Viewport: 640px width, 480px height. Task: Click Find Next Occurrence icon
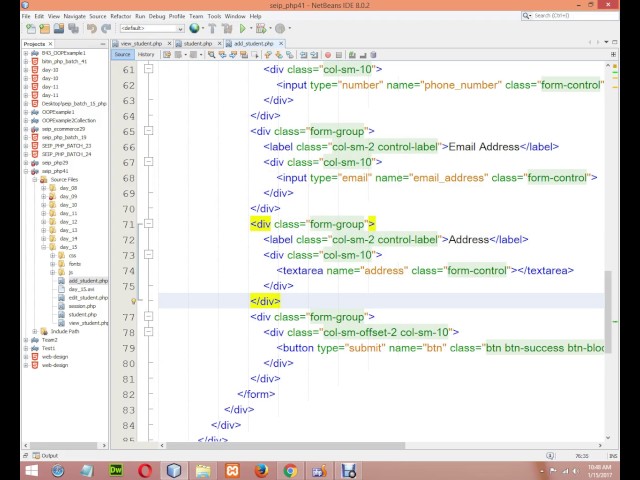(x=233, y=55)
